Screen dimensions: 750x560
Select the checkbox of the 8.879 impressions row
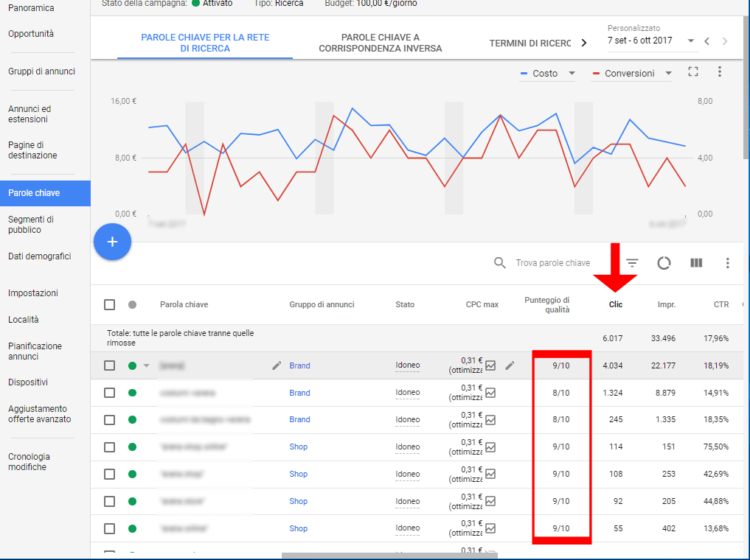pyautogui.click(x=110, y=393)
